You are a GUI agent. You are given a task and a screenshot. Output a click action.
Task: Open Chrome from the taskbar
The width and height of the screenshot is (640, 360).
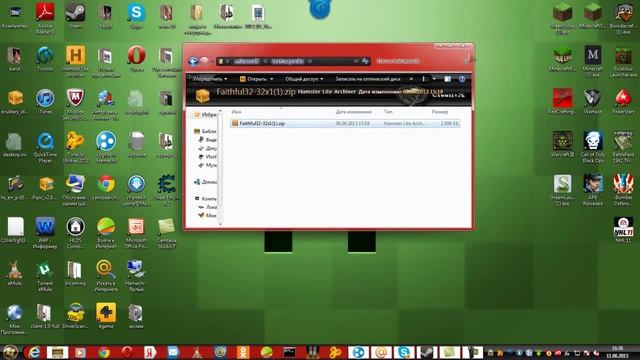tap(104, 352)
